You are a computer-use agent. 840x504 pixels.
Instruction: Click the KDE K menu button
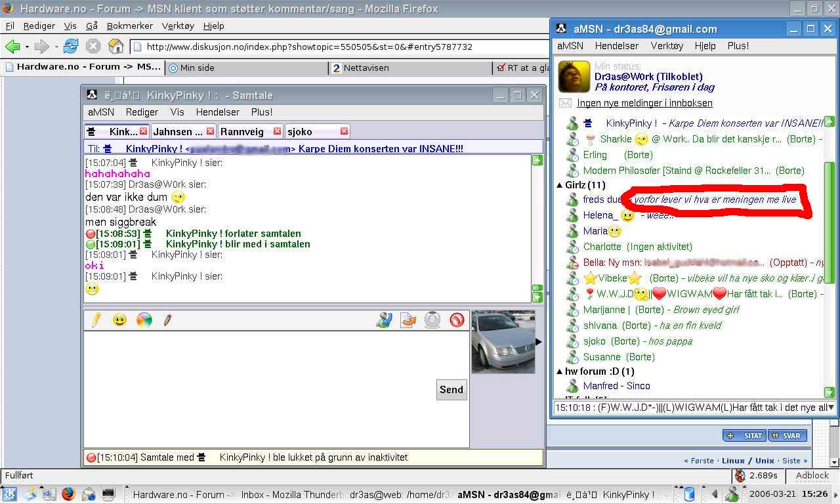pos(9,494)
